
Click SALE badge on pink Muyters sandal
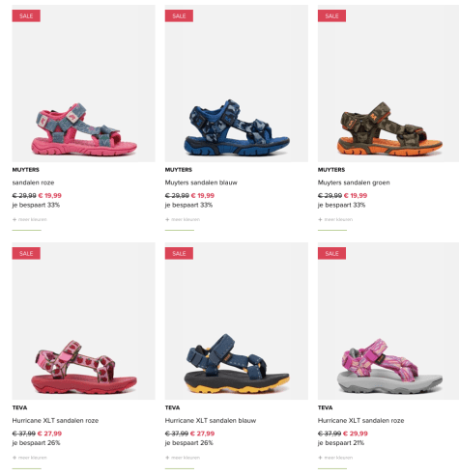point(26,15)
